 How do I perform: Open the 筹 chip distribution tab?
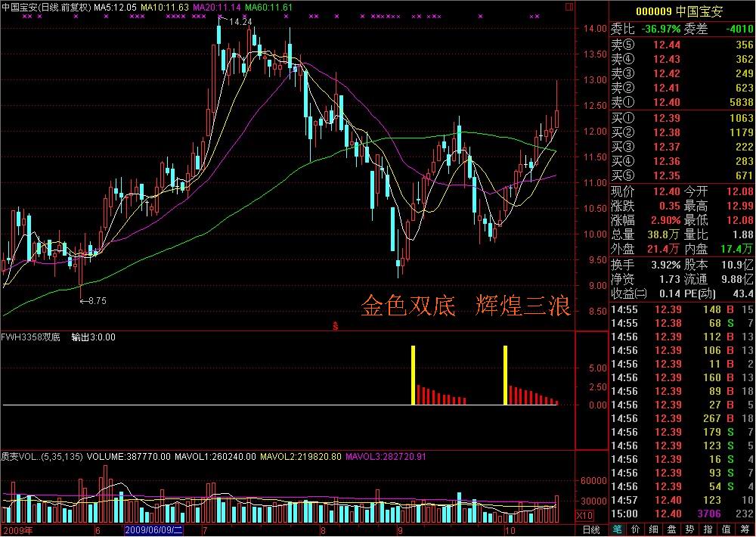745,529
